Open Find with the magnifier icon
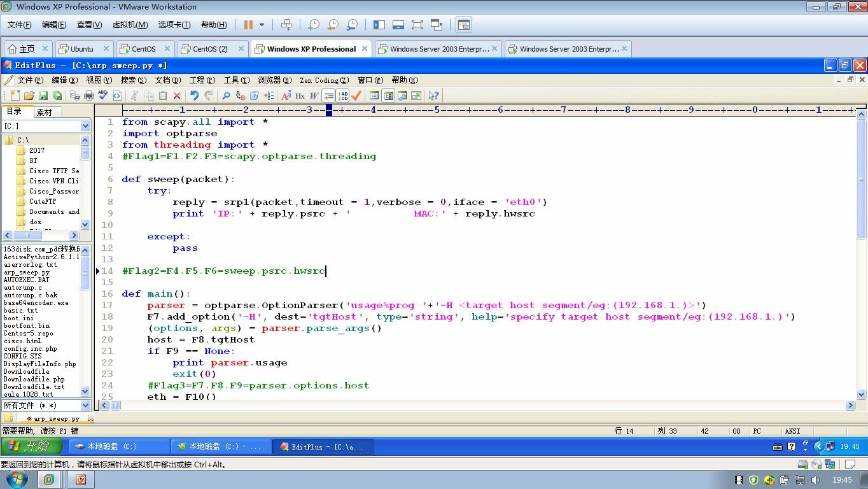 (x=226, y=96)
